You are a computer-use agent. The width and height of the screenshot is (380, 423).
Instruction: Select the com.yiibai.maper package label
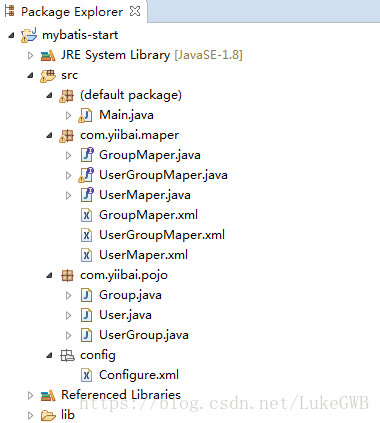[x=129, y=135]
